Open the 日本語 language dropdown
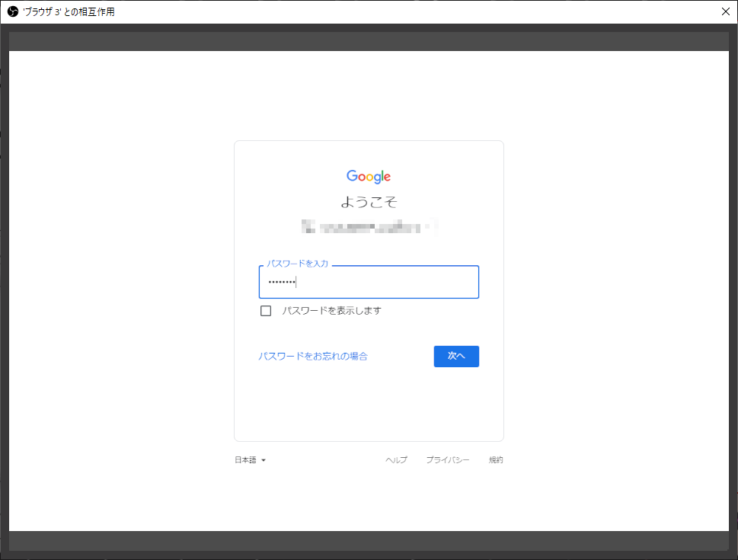This screenshot has height=560, width=738. point(248,459)
